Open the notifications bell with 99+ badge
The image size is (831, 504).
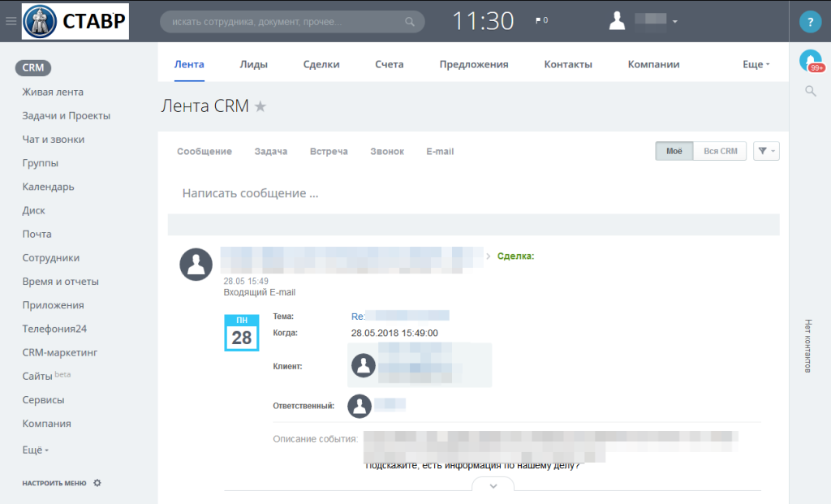click(x=811, y=60)
